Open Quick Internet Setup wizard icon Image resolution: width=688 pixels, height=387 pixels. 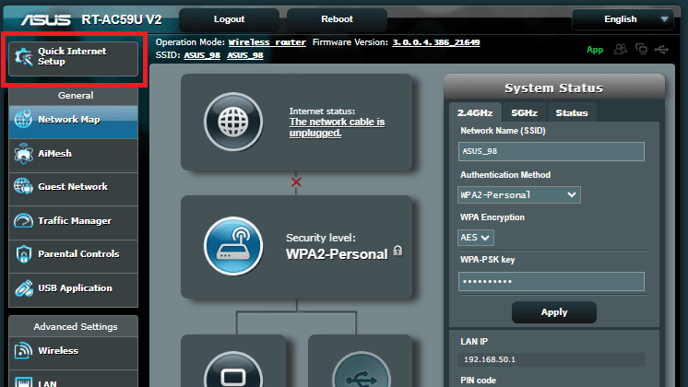coord(23,57)
